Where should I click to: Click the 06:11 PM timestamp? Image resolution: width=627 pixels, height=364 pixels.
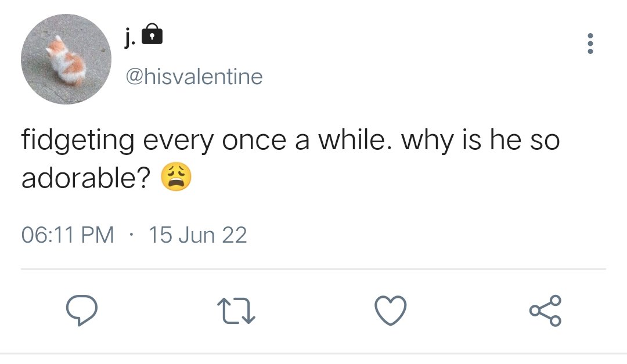(x=67, y=235)
